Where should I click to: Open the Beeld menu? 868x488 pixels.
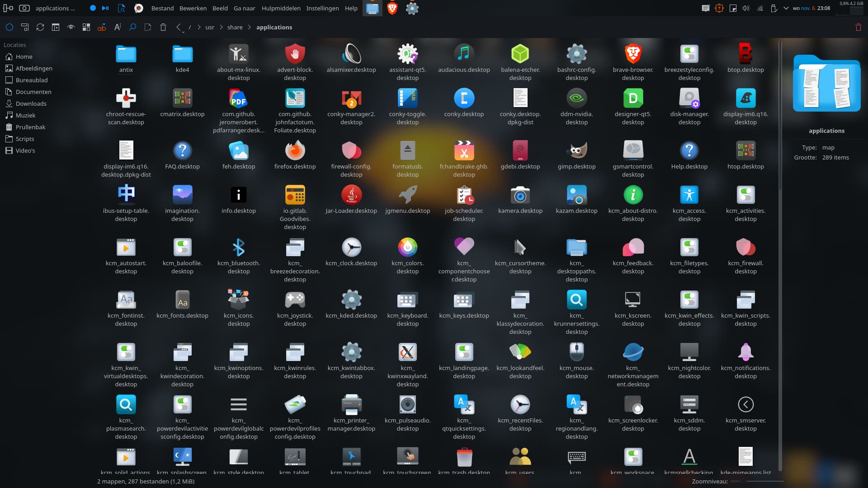click(220, 8)
